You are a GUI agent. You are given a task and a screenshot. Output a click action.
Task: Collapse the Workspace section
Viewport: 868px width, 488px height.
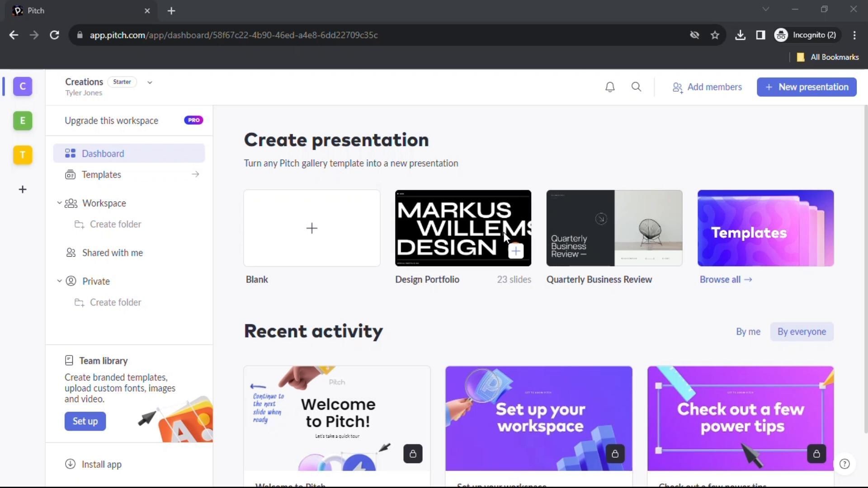coord(59,203)
